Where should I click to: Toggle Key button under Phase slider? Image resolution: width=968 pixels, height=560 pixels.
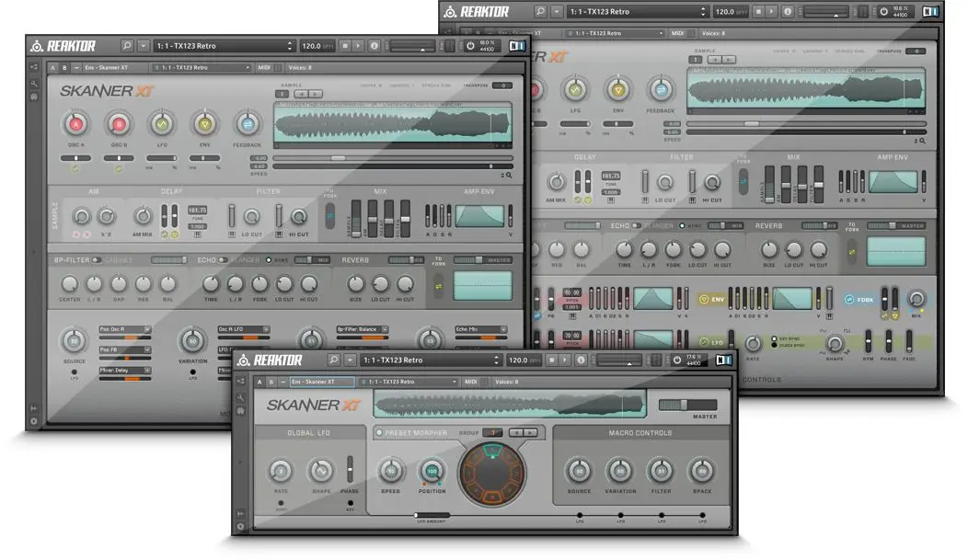(x=350, y=503)
